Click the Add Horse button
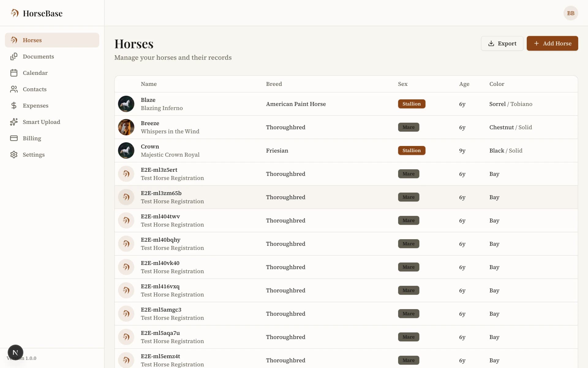This screenshot has height=368, width=588. (552, 43)
